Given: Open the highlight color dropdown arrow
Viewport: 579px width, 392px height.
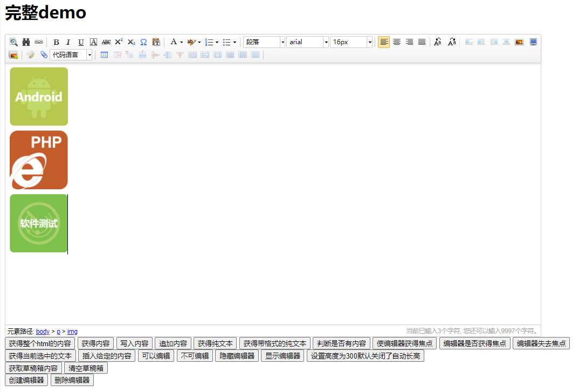Looking at the screenshot, I should pyautogui.click(x=199, y=43).
